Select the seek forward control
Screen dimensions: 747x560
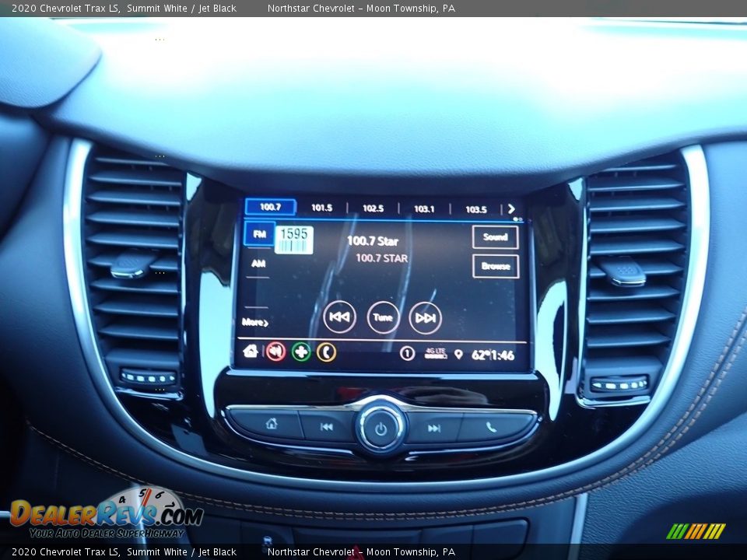pos(424,316)
